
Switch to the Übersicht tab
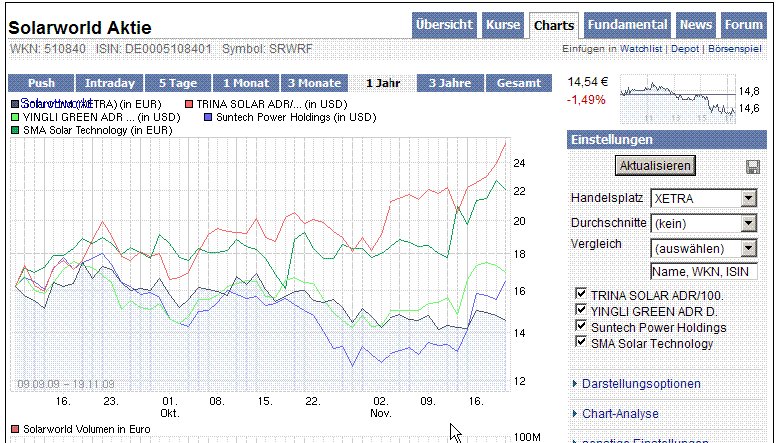pyautogui.click(x=444, y=25)
